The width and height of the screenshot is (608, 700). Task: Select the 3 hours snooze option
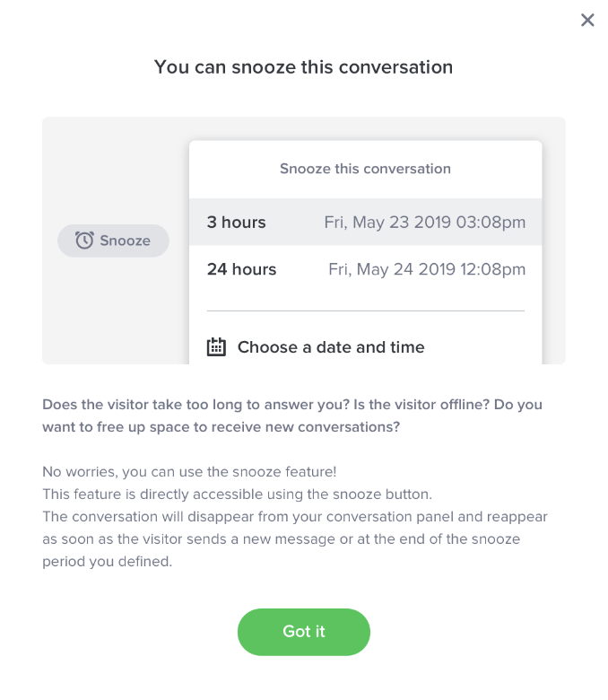(x=365, y=223)
